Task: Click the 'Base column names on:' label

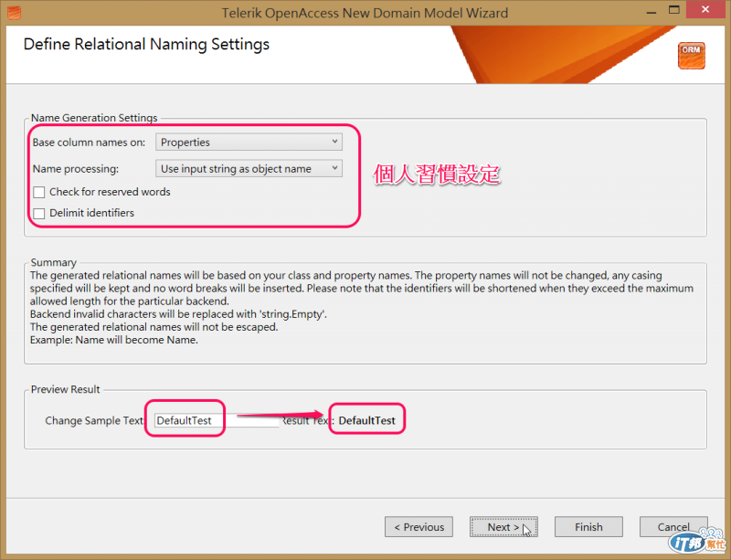Action: click(89, 143)
